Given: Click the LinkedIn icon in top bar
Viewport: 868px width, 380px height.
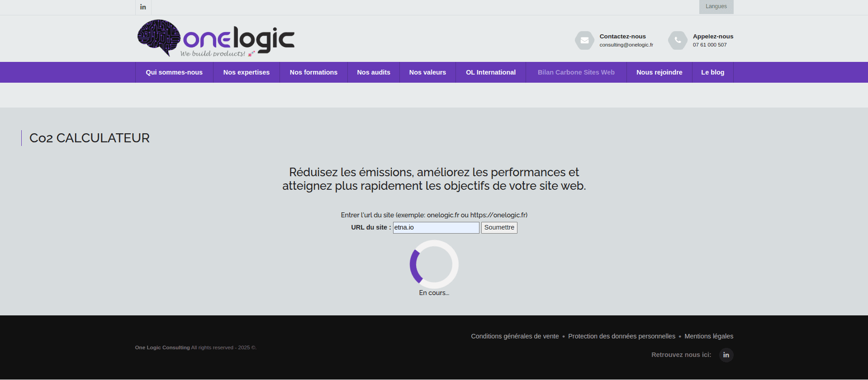Looking at the screenshot, I should (143, 7).
